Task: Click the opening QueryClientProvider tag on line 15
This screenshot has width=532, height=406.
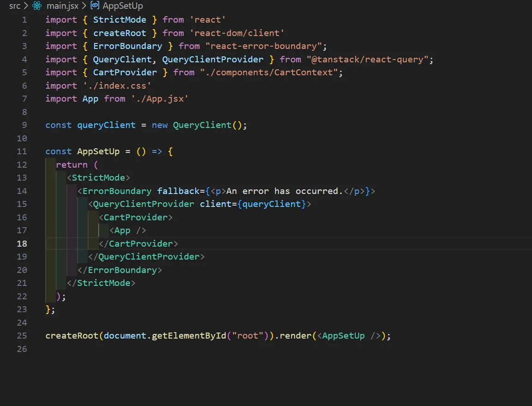Action: point(143,204)
